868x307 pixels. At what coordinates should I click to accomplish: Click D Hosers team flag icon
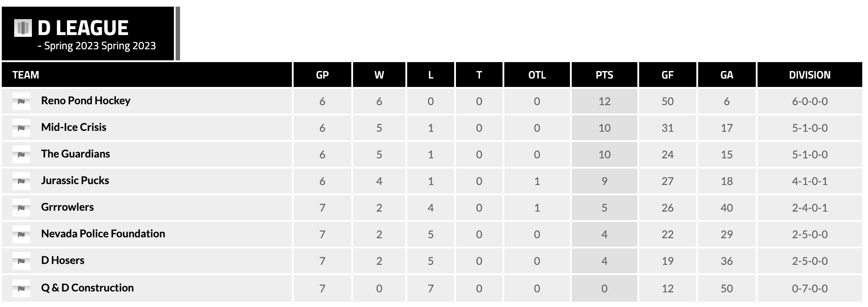click(x=21, y=261)
